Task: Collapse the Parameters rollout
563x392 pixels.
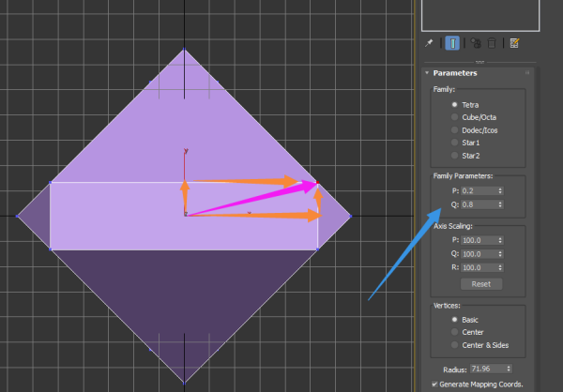Action: (x=427, y=73)
